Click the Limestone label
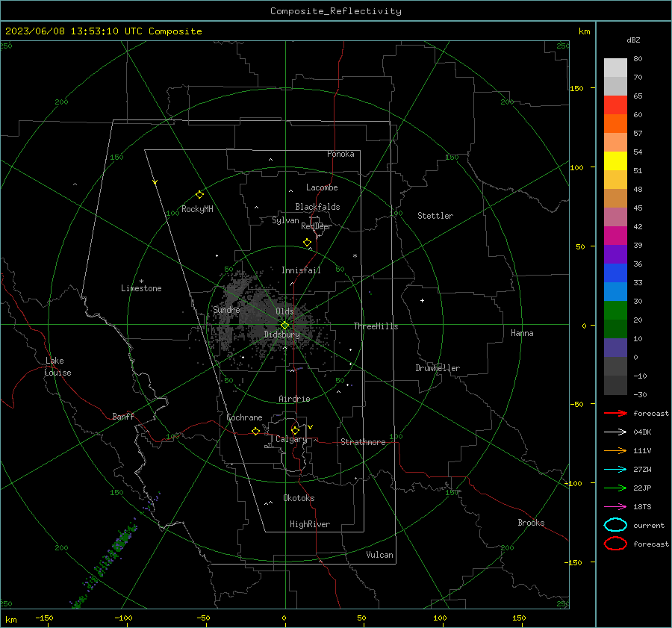The image size is (672, 628). (x=141, y=288)
